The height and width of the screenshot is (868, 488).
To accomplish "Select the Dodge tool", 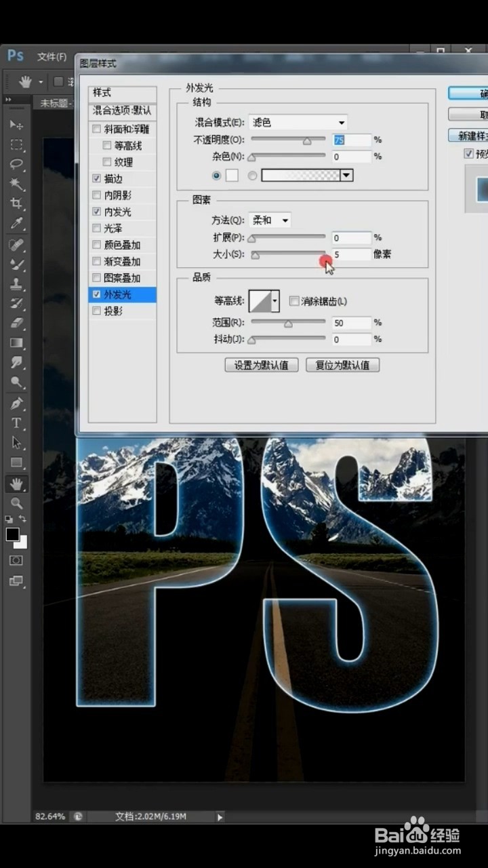I will [x=17, y=382].
